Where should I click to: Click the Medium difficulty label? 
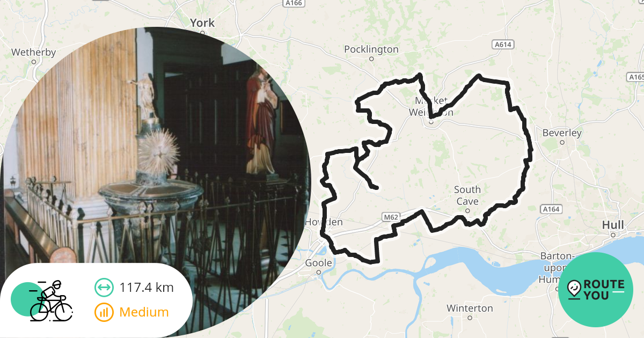coord(144,312)
